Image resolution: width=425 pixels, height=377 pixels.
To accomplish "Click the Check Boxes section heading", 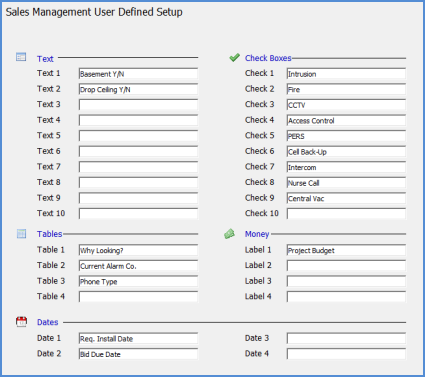I will pos(268,58).
